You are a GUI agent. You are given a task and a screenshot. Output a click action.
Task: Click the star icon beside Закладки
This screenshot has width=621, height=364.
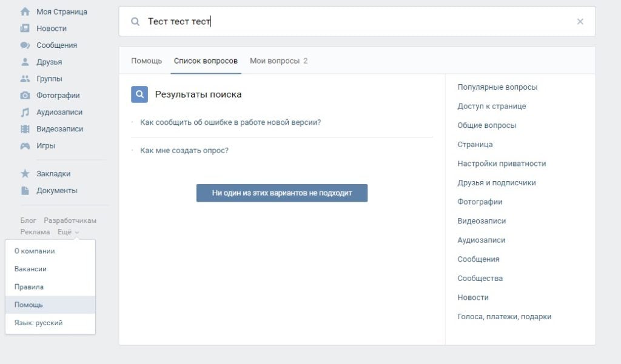25,174
